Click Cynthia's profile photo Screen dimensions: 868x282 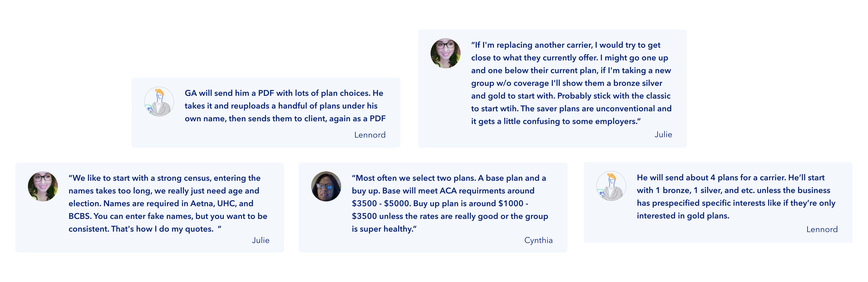[x=326, y=186]
